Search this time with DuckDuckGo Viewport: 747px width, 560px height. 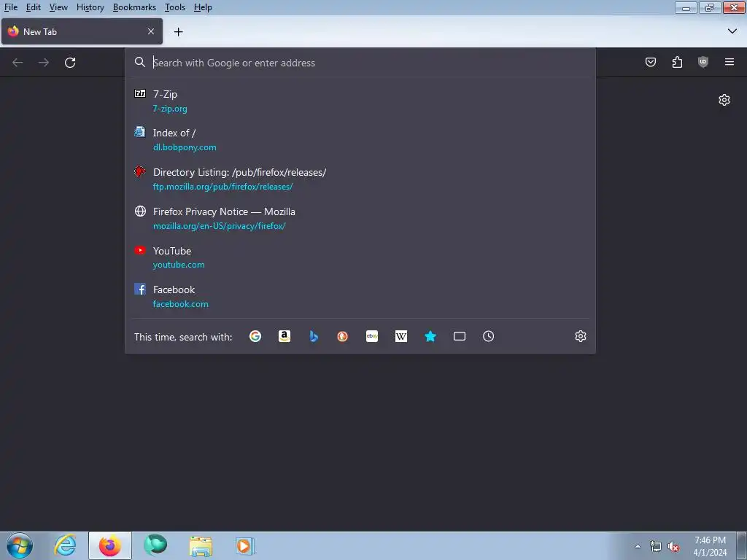tap(343, 336)
